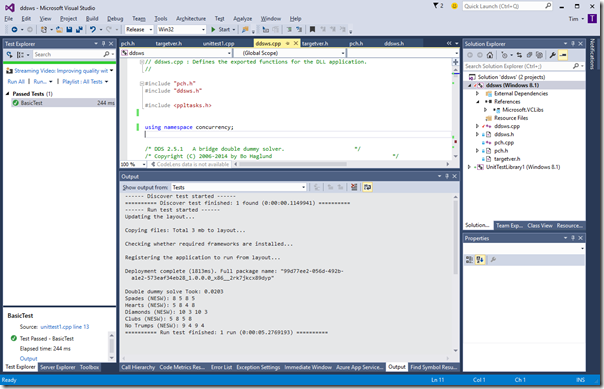The width and height of the screenshot is (604, 389).
Task: Click Solution Explorer Home icon
Action: (490, 55)
